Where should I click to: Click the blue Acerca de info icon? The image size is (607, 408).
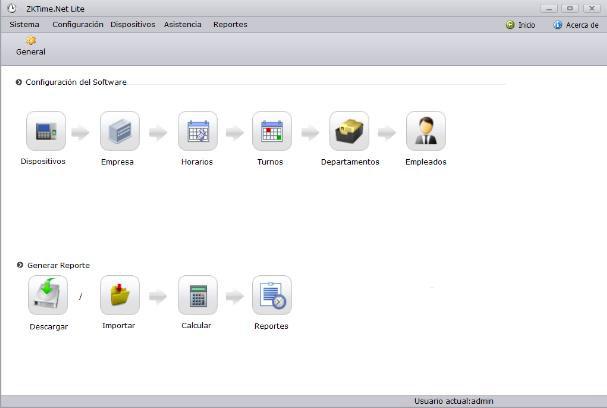557,25
